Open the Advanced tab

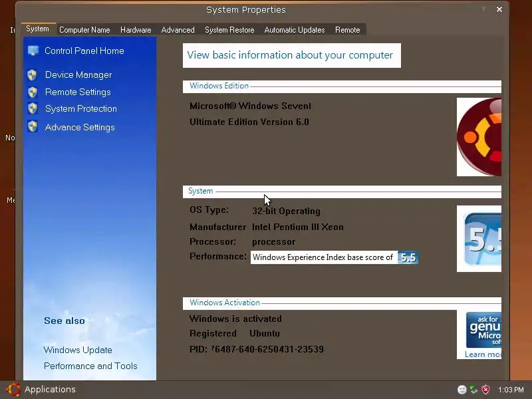(178, 30)
